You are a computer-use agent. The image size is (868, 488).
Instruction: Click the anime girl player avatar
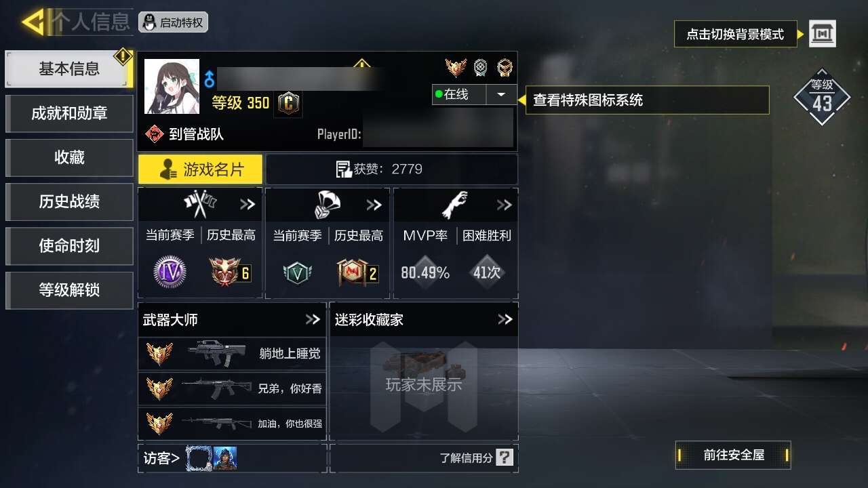tap(172, 86)
